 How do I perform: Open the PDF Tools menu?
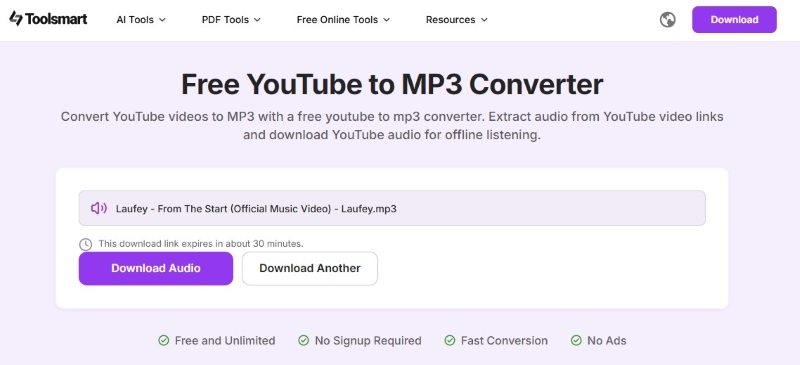(x=232, y=20)
